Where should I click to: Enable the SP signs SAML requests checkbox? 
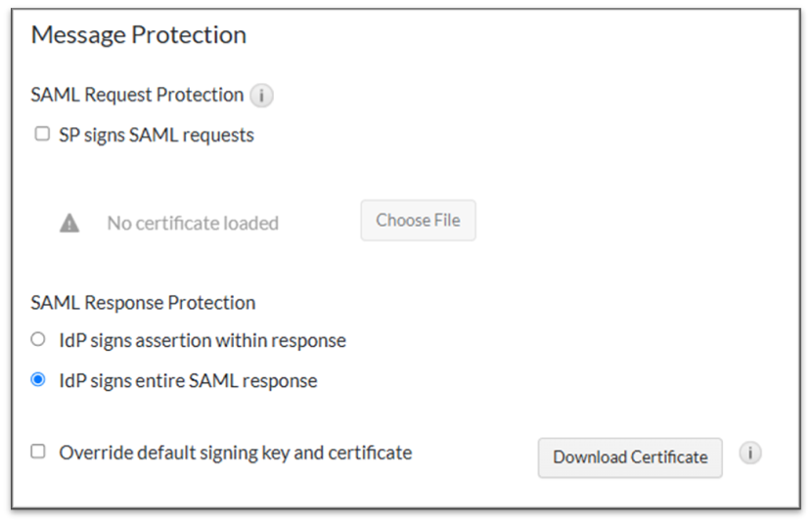coord(42,134)
